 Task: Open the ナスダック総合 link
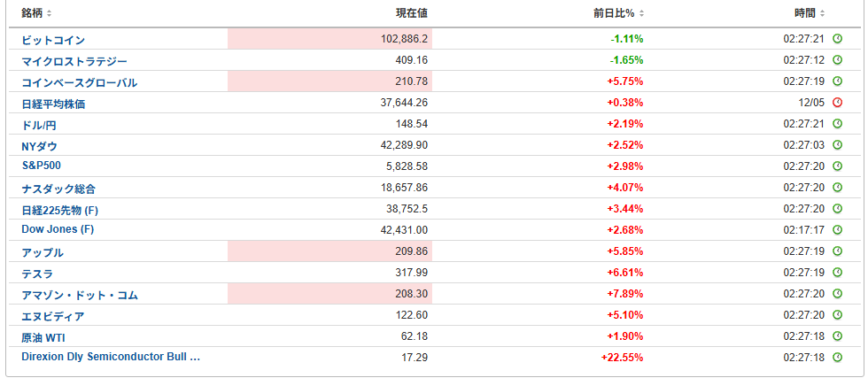(x=58, y=189)
